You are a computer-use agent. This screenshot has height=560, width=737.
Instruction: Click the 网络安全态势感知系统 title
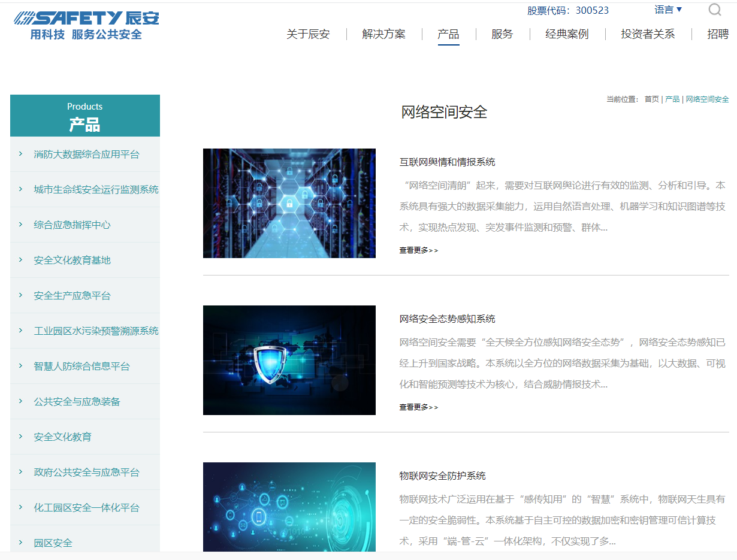click(447, 319)
